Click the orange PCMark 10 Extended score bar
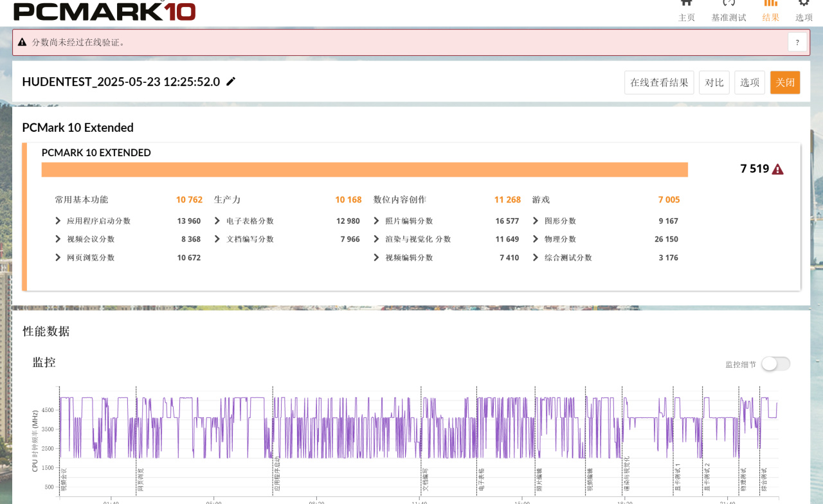Viewport: 823px width, 504px height. pos(365,169)
